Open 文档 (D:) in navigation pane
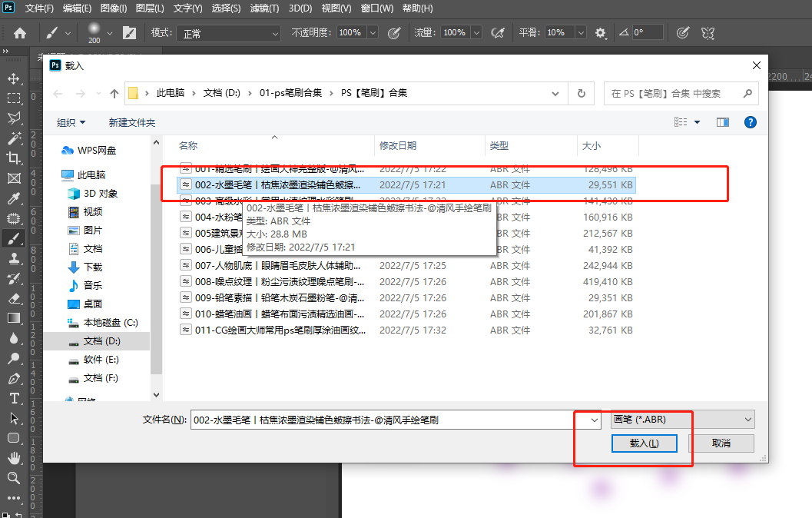Image resolution: width=812 pixels, height=518 pixels. tap(101, 341)
